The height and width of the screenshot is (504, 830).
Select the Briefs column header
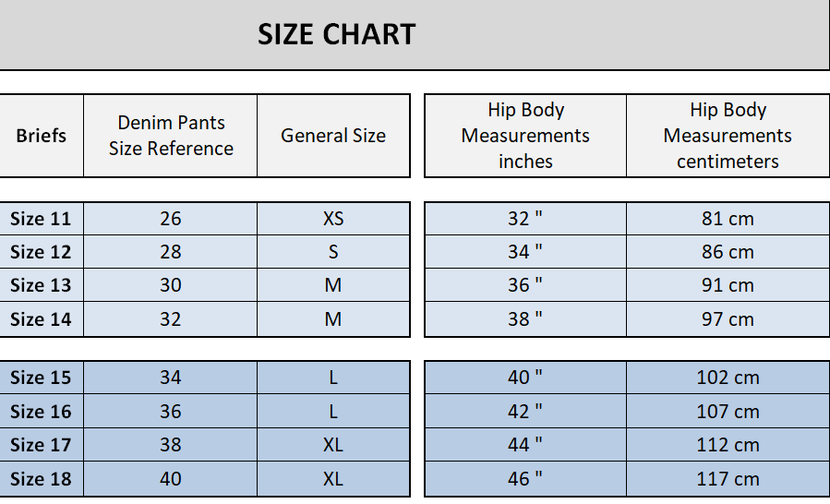pos(42,136)
